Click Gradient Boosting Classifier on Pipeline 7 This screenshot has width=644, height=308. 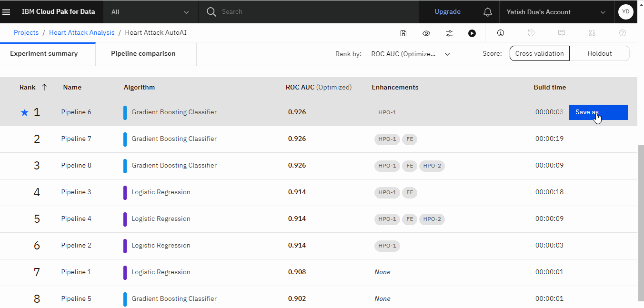coord(174,139)
